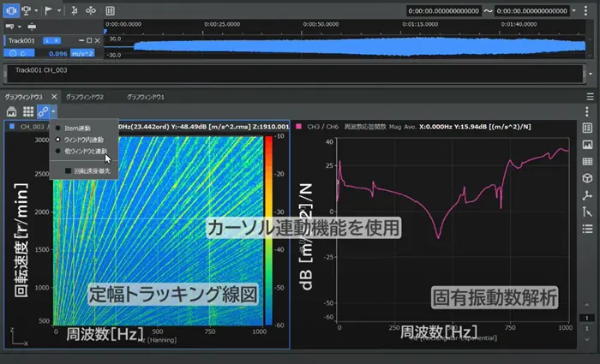
Task: Select the Item連動 radio option
Action: pyautogui.click(x=58, y=128)
